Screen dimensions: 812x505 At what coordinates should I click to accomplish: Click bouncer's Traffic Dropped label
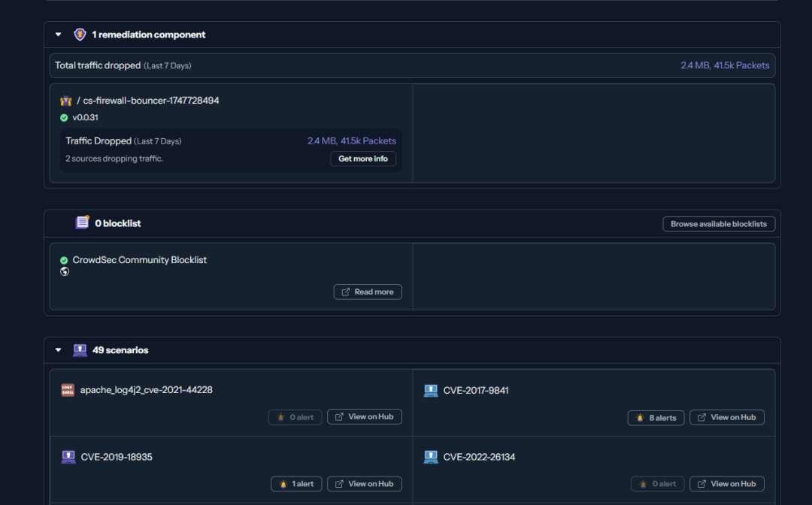click(x=98, y=141)
